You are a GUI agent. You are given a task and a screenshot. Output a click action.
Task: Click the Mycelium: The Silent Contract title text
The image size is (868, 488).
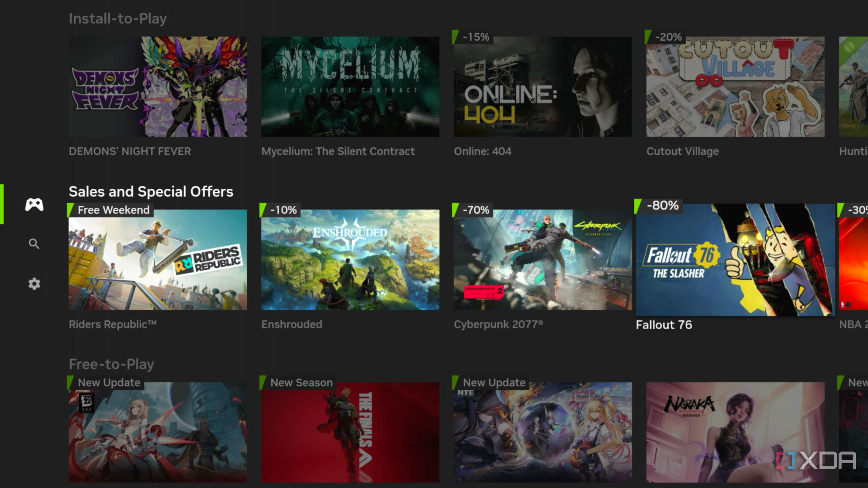[338, 151]
